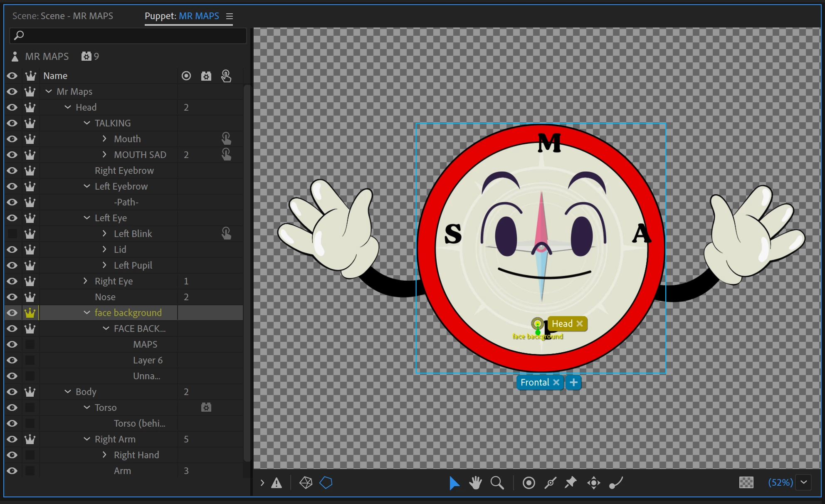This screenshot has height=504, width=825.
Task: Expand the Right Eye group
Action: point(86,281)
